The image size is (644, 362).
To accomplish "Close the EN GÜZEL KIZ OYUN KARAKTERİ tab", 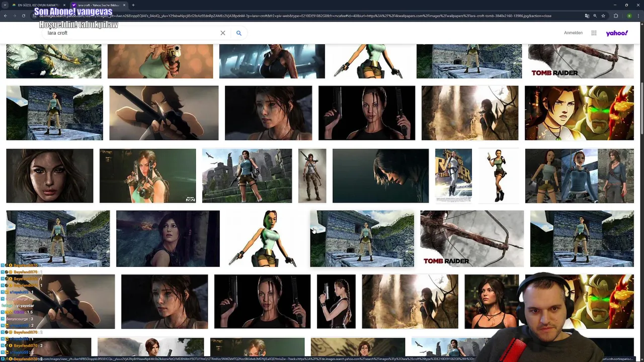I will click(x=63, y=5).
